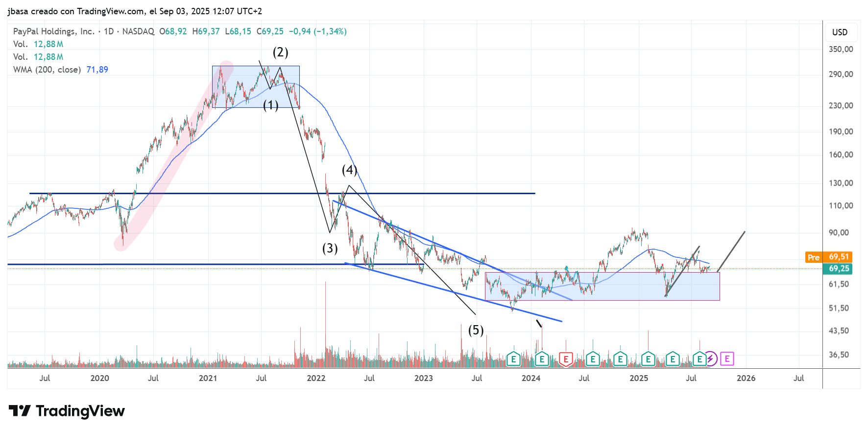The image size is (868, 433).
Task: Open the earnings marker between 2025 and Jul
Action: [673, 359]
